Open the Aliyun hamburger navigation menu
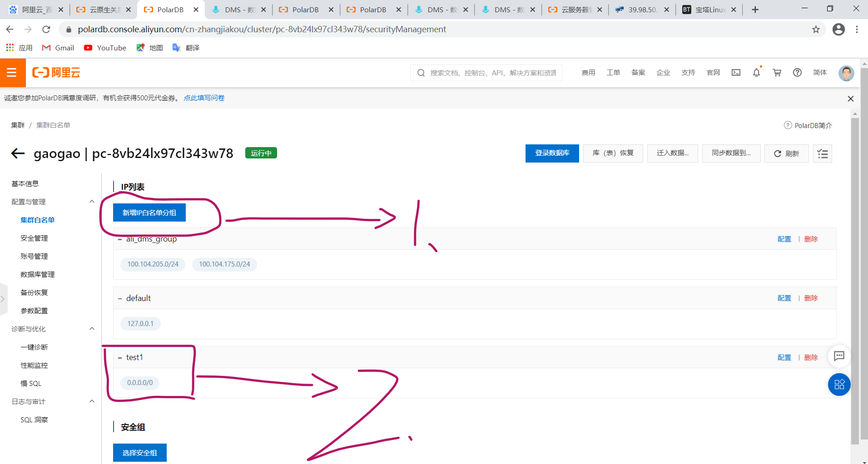The height and width of the screenshot is (464, 868). (x=12, y=73)
